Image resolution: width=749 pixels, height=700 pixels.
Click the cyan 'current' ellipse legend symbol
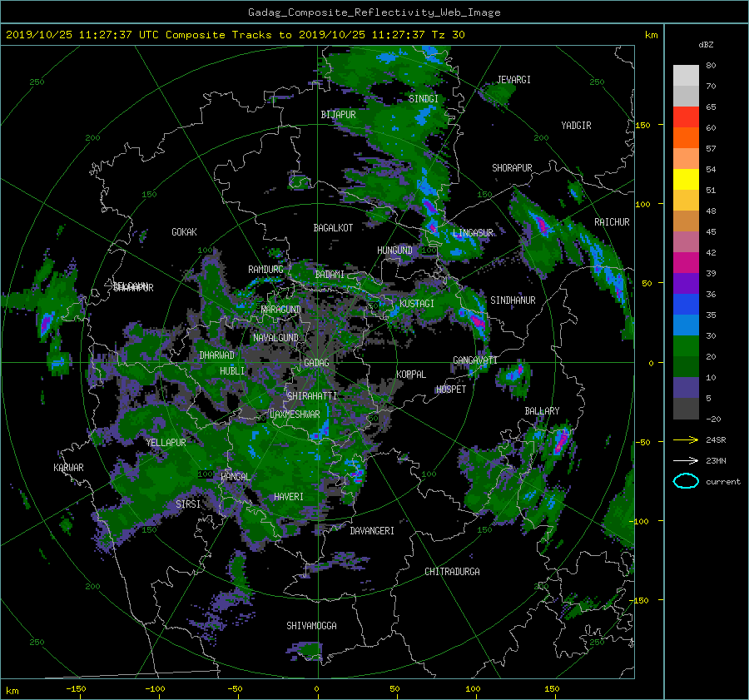click(x=686, y=481)
